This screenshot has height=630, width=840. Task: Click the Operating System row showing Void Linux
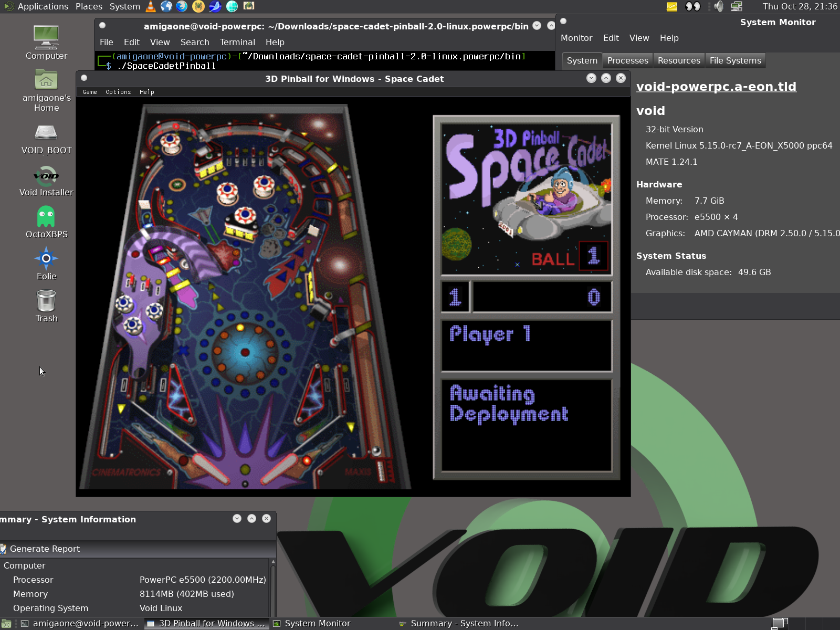point(134,608)
